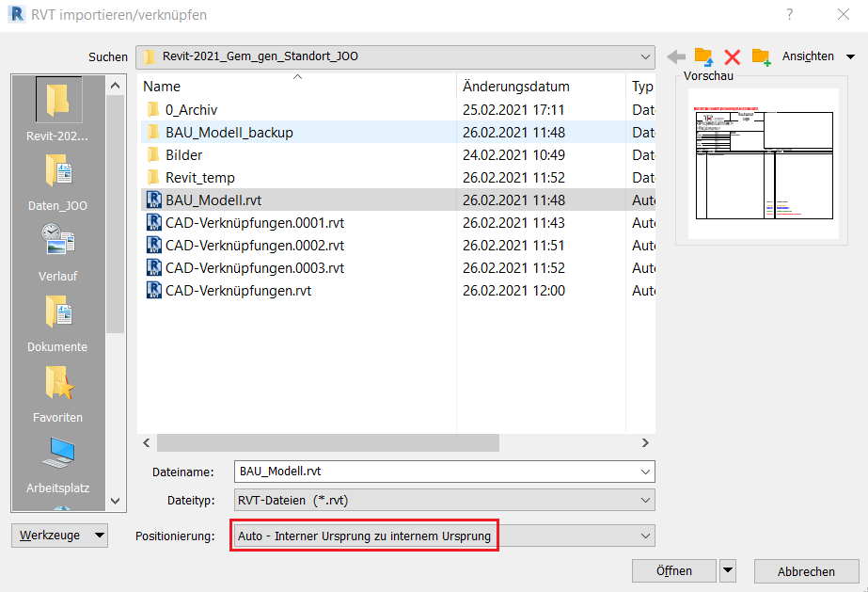Click the red X delete icon

click(733, 56)
